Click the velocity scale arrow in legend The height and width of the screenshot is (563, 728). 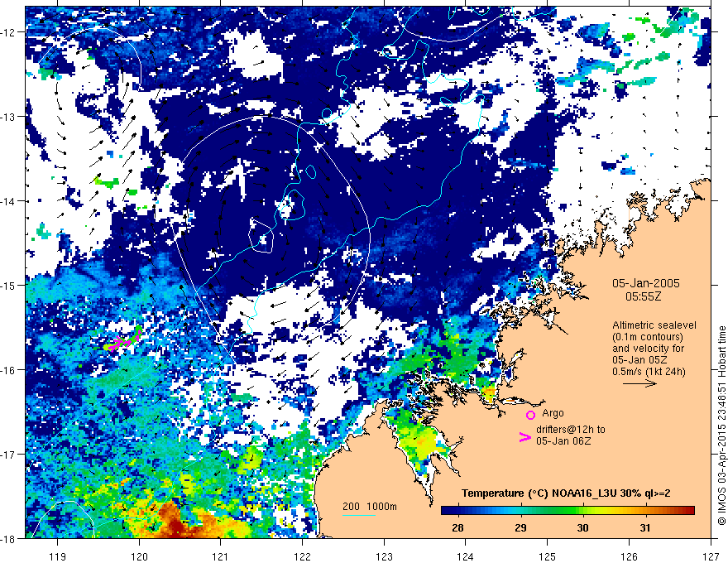coord(639,383)
